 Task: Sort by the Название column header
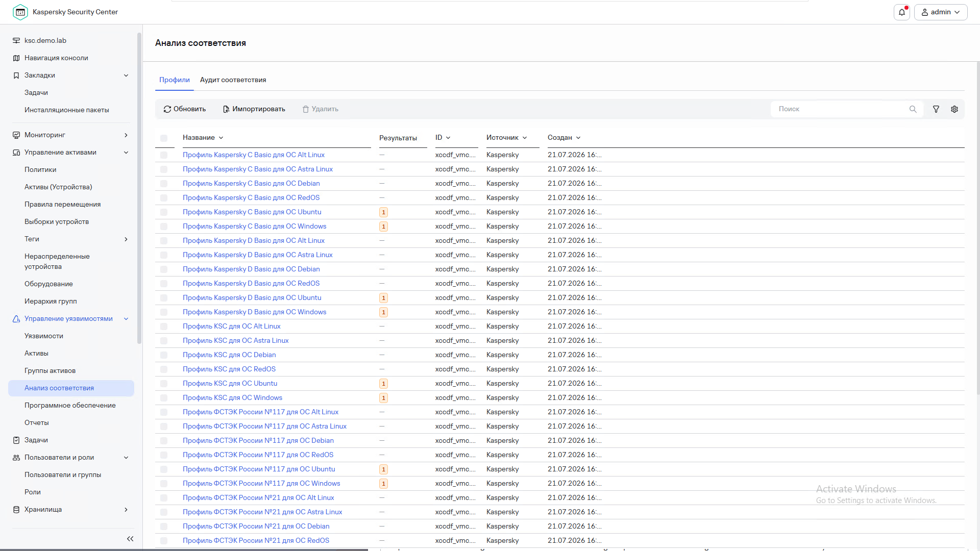point(203,138)
